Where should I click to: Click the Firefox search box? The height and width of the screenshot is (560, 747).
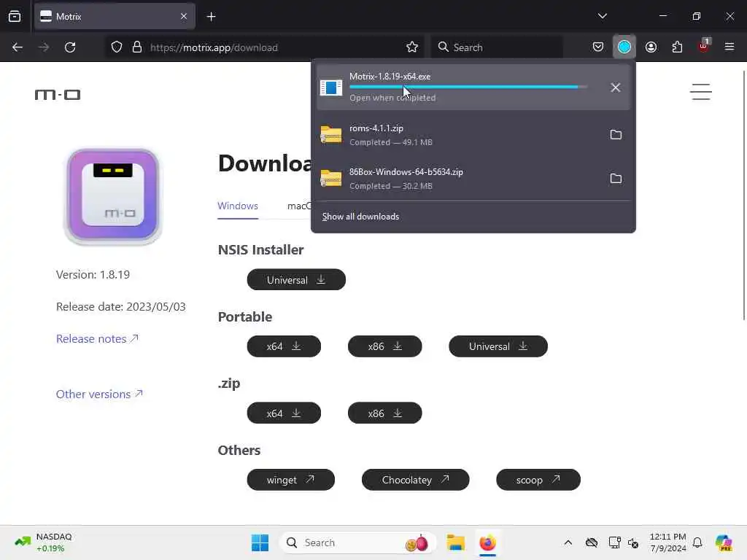[x=497, y=47]
